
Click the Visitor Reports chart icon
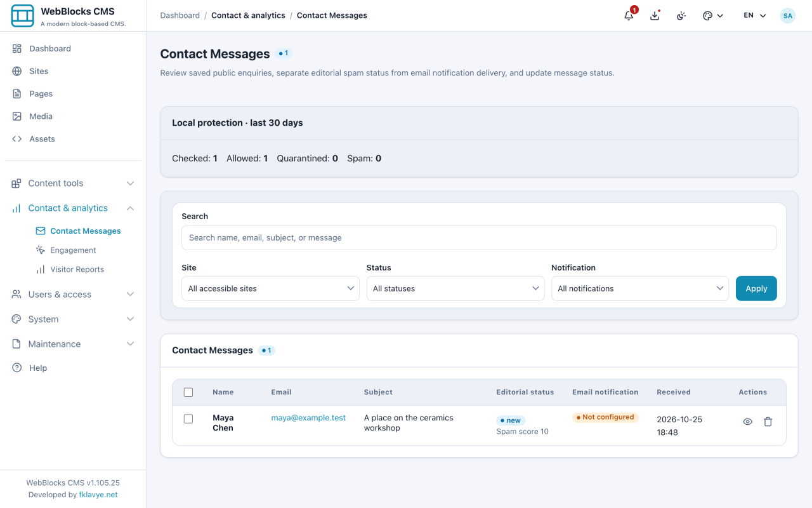41,269
